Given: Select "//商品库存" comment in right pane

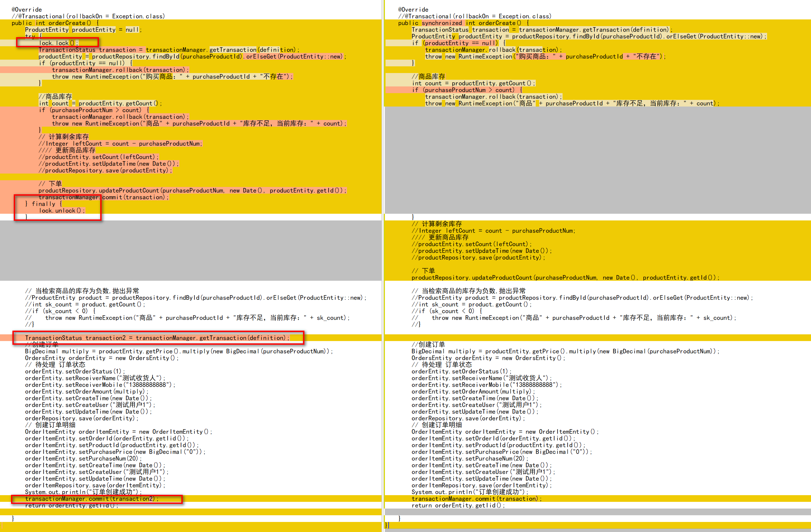Looking at the screenshot, I should 428,76.
